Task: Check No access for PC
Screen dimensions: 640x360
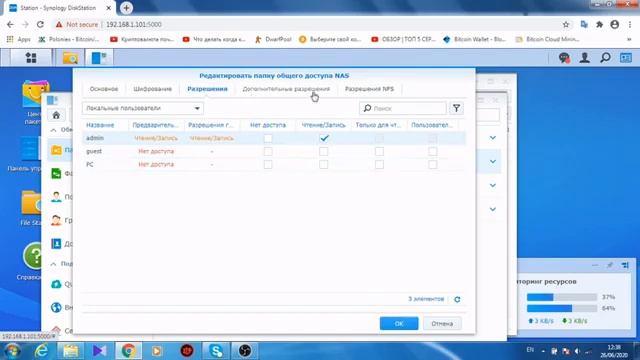Action: 268,164
